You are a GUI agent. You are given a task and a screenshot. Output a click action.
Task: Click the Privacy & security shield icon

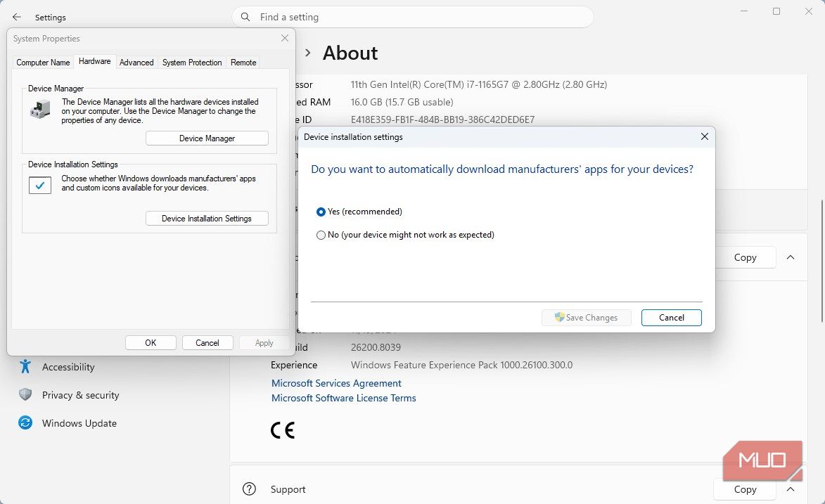point(25,394)
